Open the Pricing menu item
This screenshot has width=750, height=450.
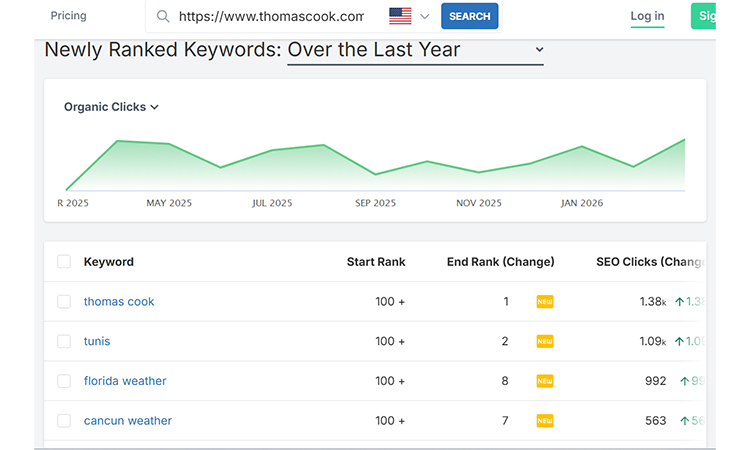coord(68,16)
